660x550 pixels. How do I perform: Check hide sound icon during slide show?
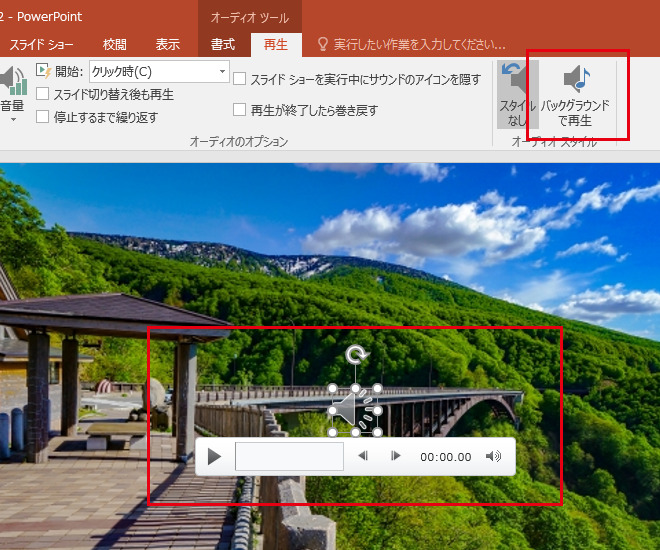pos(240,79)
